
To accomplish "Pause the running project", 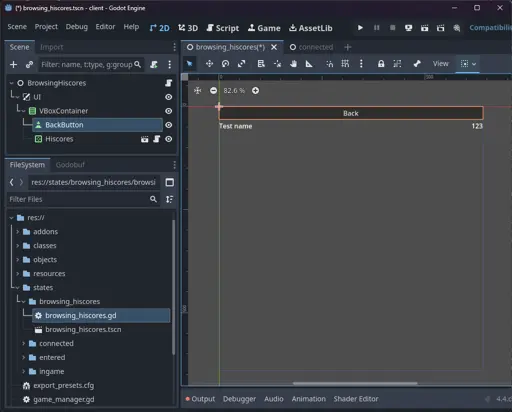I will (377, 28).
